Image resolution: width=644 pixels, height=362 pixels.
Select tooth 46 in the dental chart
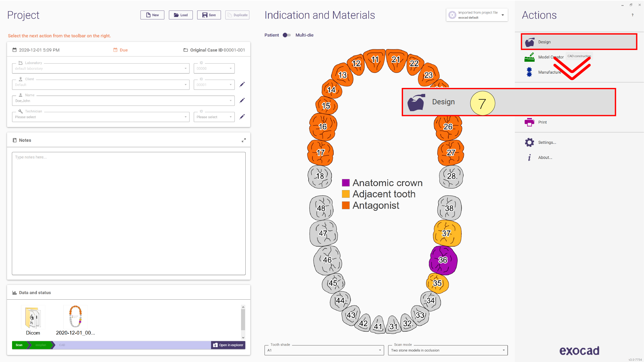[x=328, y=260]
